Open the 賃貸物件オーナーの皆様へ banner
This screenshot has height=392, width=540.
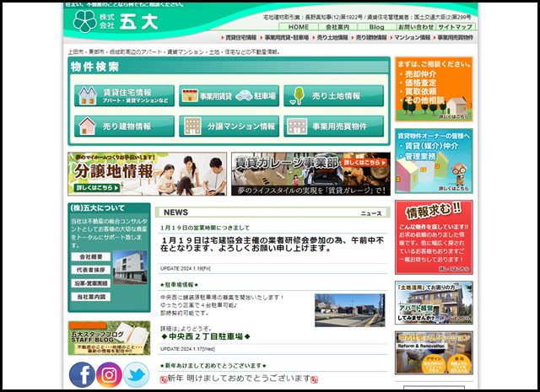[x=434, y=161]
